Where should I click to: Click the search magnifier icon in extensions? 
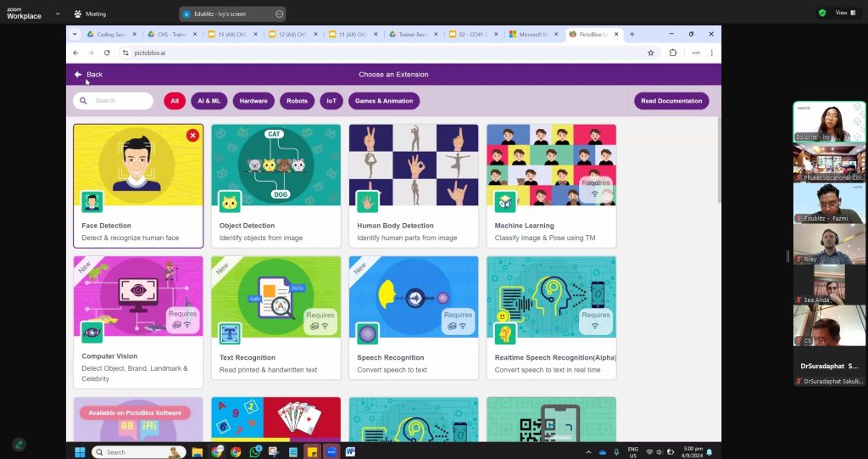pos(84,101)
